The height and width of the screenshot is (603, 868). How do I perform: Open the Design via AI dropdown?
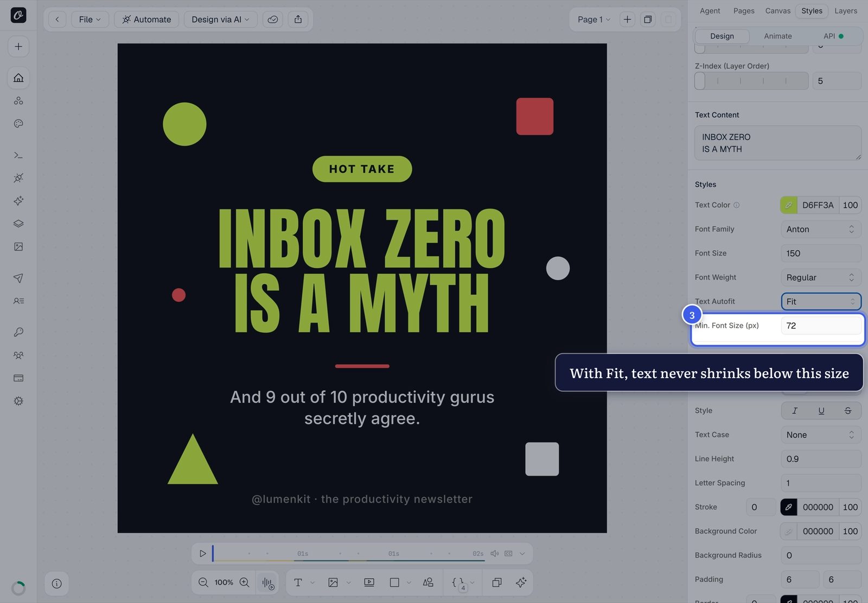pyautogui.click(x=220, y=20)
